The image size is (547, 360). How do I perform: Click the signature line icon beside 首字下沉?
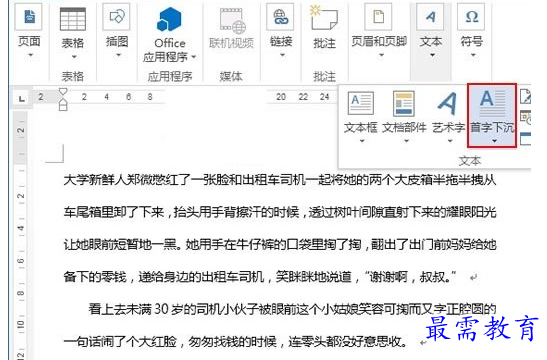525,97
